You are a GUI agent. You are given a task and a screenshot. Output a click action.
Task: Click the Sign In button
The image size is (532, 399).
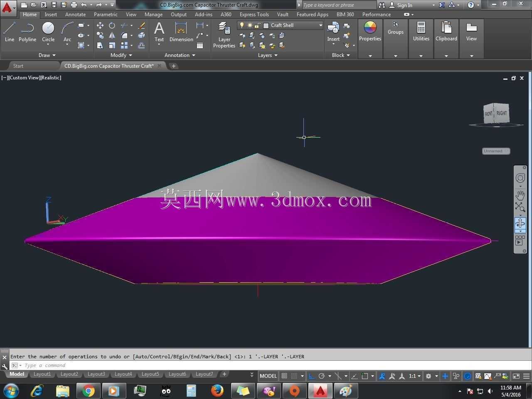404,5
